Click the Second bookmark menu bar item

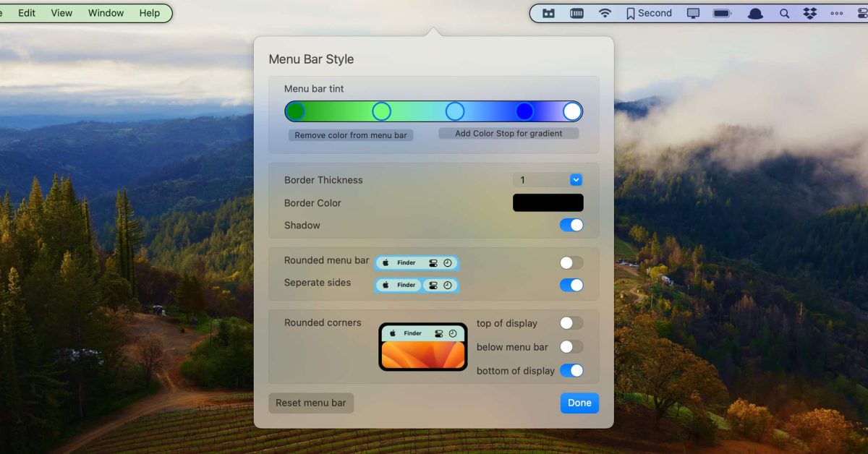(649, 13)
